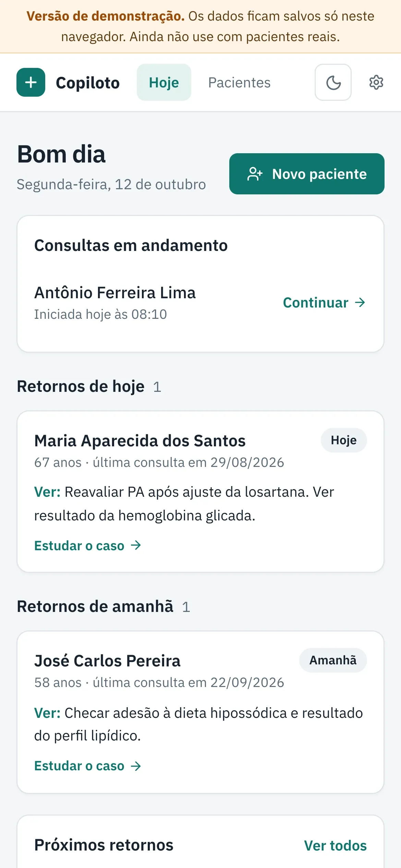Viewport: 401px width, 868px height.
Task: Select the José Carlos Pereira name
Action: coord(107,661)
